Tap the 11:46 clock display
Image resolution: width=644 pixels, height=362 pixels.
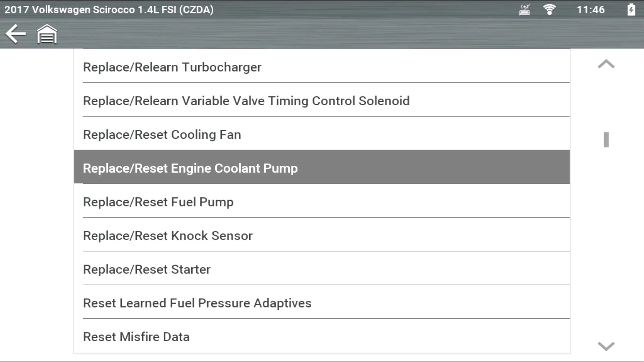pos(590,10)
